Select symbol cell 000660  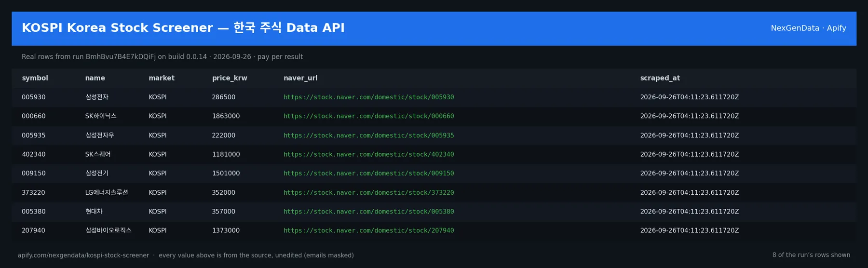point(34,116)
